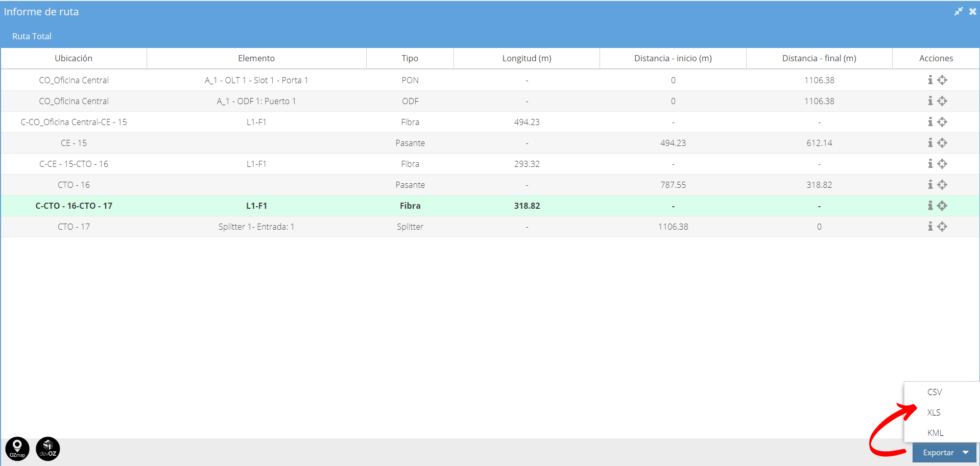Export the report as XLS

pyautogui.click(x=934, y=412)
